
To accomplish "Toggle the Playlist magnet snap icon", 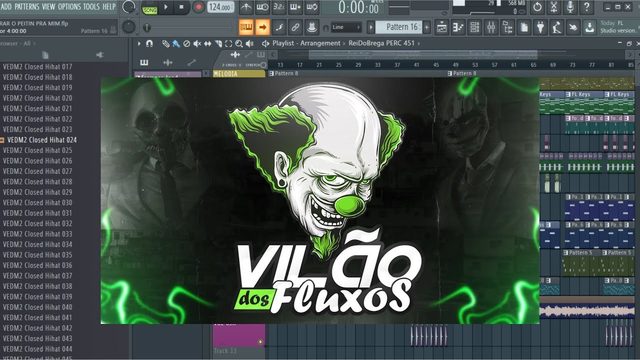I will pos(149,43).
